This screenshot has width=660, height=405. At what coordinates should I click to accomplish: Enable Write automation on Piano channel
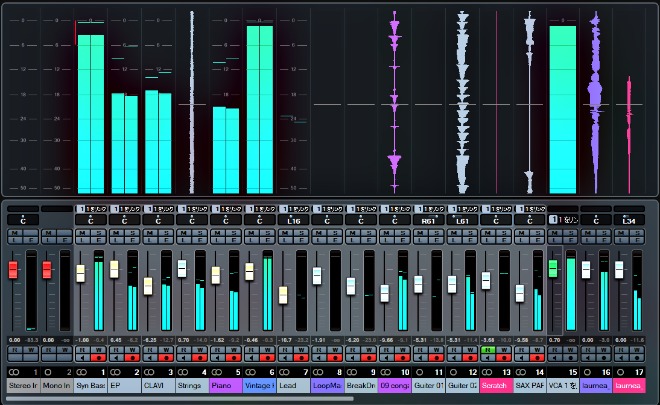234,349
